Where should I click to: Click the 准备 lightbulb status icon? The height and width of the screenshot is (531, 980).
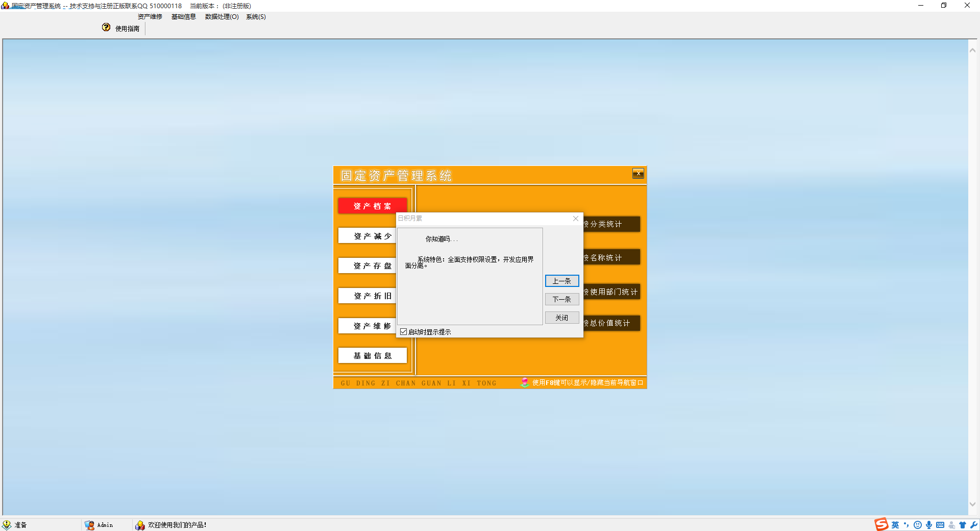pyautogui.click(x=7, y=525)
